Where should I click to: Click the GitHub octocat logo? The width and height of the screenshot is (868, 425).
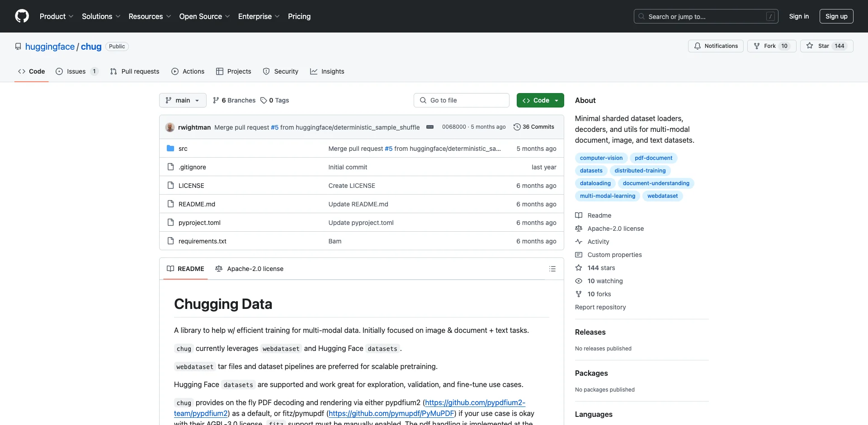pyautogui.click(x=22, y=16)
